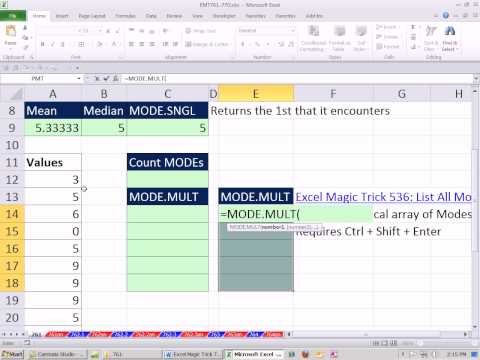Switch to the Page Layout tab
Image resolution: width=480 pixels, height=360 pixels.
click(x=92, y=16)
